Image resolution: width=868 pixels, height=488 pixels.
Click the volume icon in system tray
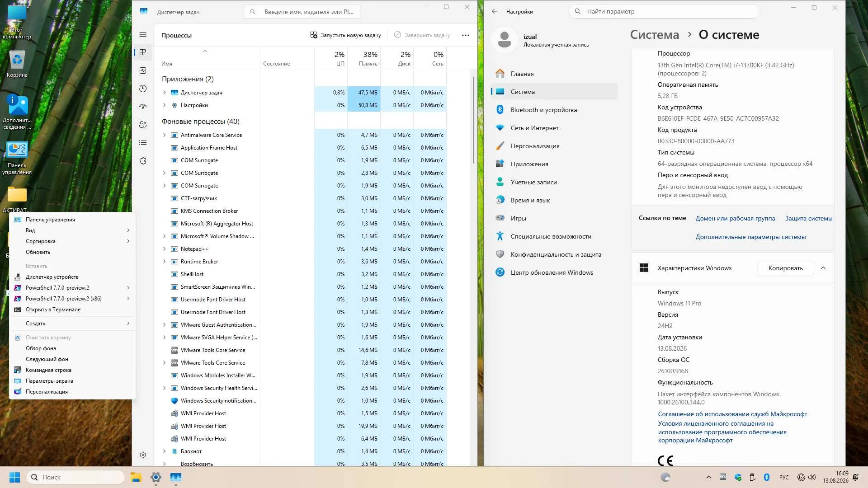812,477
